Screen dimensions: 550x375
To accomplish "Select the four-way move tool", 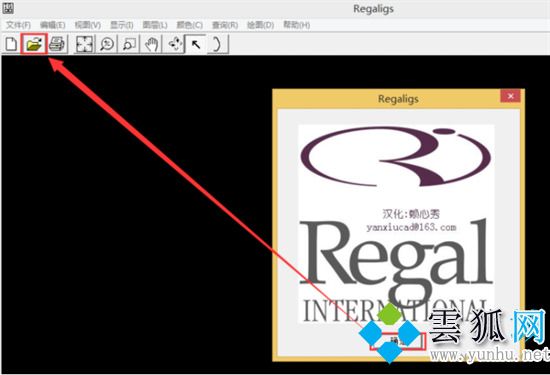I will (174, 44).
